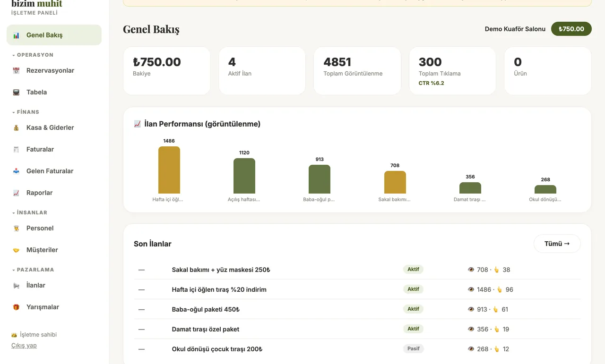Open the Genel Bakış sidebar item
The width and height of the screenshot is (605, 364).
pyautogui.click(x=54, y=35)
